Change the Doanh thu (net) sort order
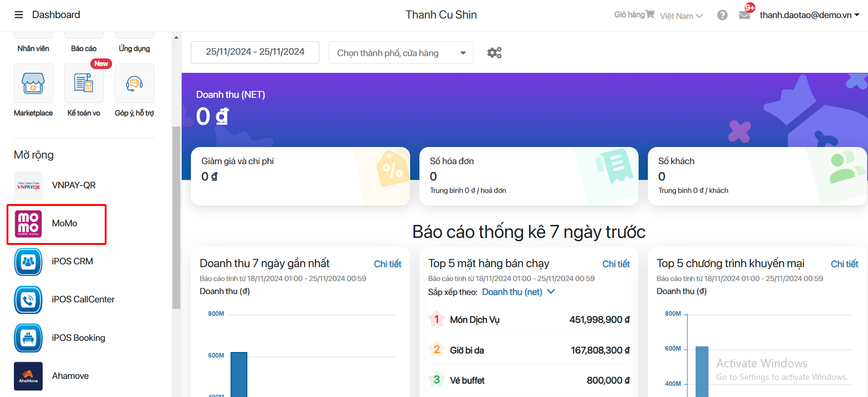868x397 pixels. point(518,292)
